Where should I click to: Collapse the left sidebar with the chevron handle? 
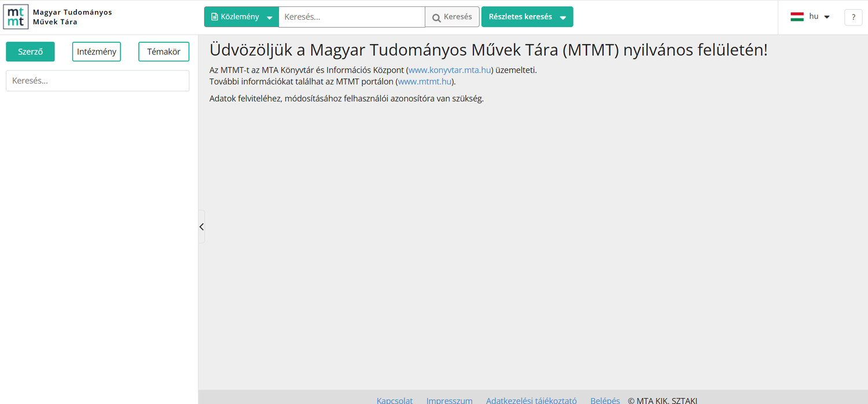(x=201, y=227)
